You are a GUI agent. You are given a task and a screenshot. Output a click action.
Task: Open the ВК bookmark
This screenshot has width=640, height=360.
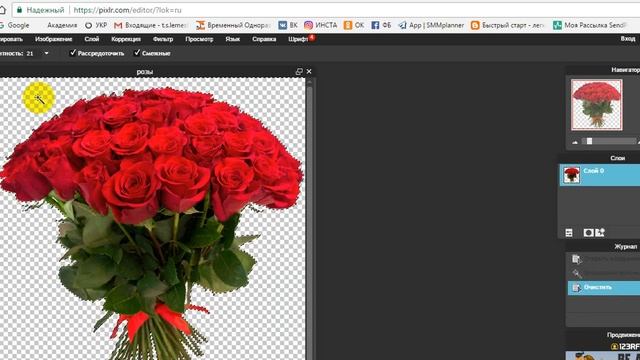[x=288, y=25]
